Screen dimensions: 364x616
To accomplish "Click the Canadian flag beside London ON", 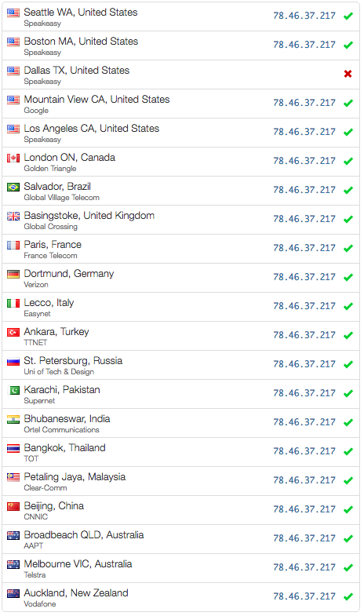I will coord(13,158).
